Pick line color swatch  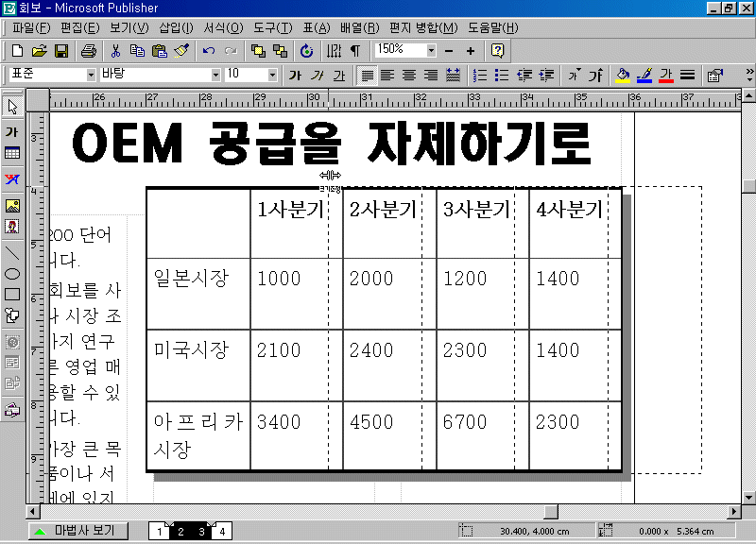point(644,76)
